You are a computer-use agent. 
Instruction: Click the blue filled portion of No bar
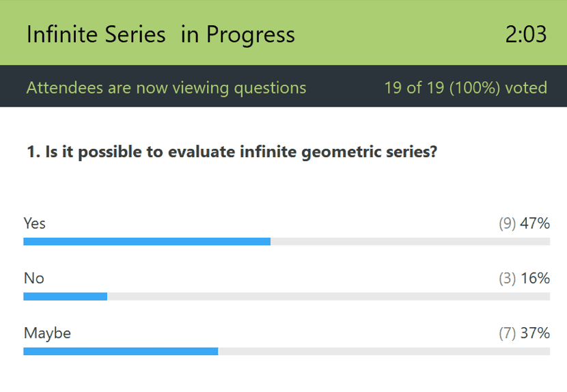pos(65,296)
